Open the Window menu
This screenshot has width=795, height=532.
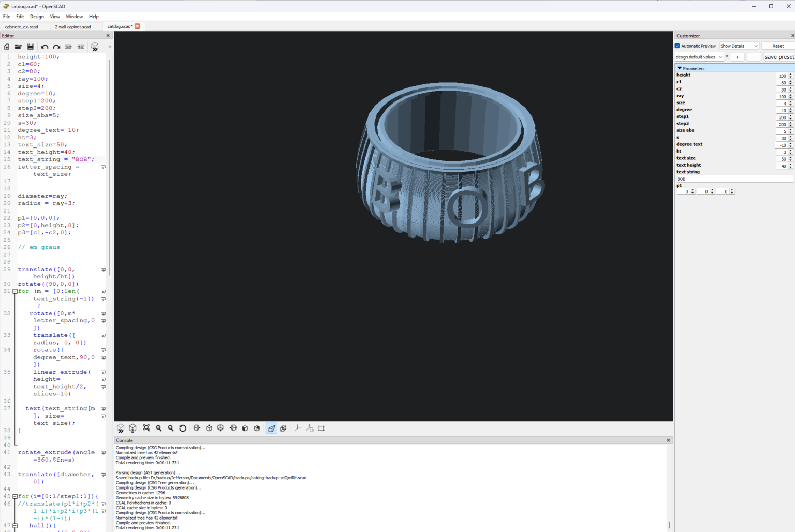point(75,17)
